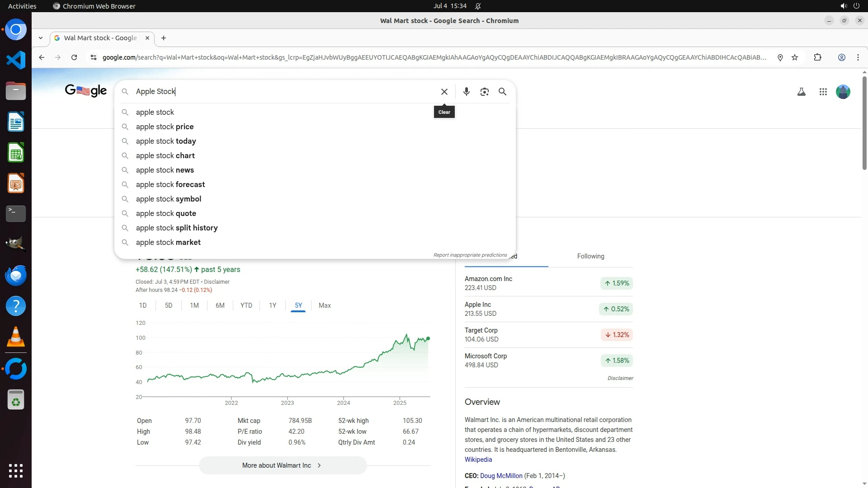868x488 pixels.
Task: Click the magnifier search submit icon
Action: click(x=502, y=92)
